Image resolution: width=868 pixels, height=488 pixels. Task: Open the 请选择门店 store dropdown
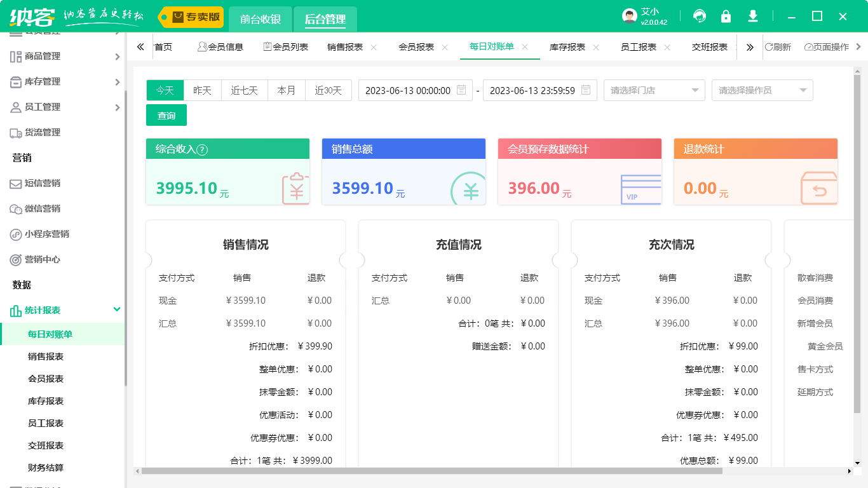(x=654, y=90)
